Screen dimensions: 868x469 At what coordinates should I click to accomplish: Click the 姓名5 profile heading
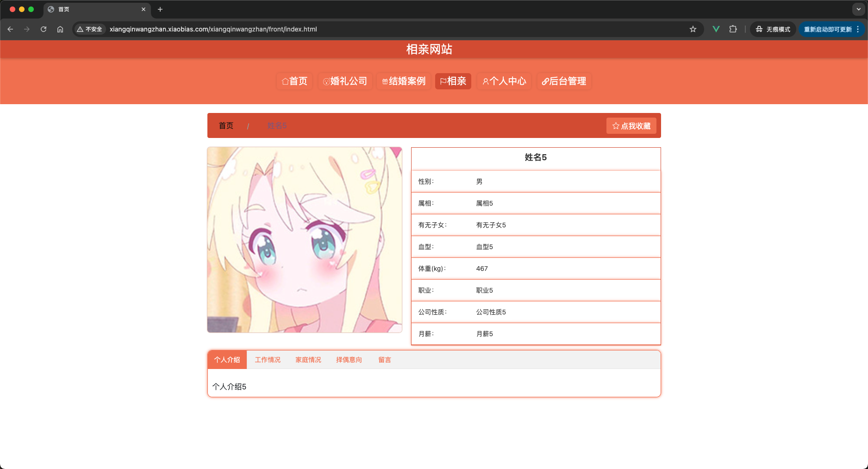(x=536, y=157)
